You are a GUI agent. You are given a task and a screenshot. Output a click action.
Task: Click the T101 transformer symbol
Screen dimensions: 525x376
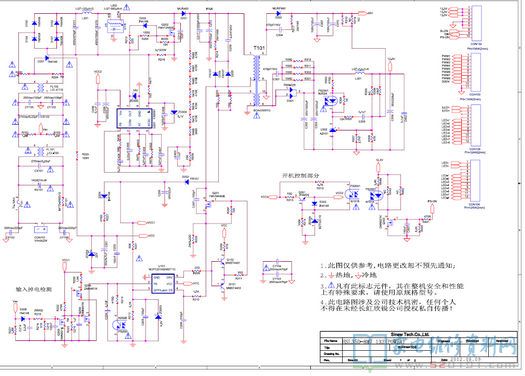[x=257, y=80]
